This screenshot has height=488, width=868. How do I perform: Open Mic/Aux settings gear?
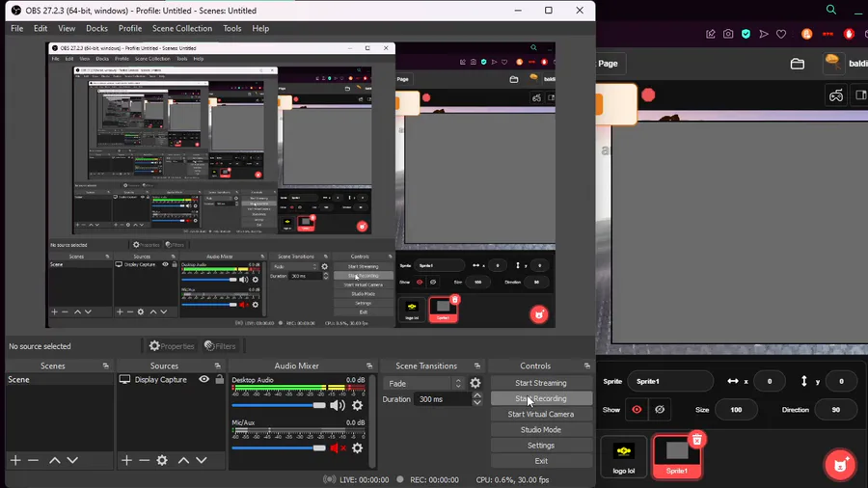pyautogui.click(x=358, y=448)
